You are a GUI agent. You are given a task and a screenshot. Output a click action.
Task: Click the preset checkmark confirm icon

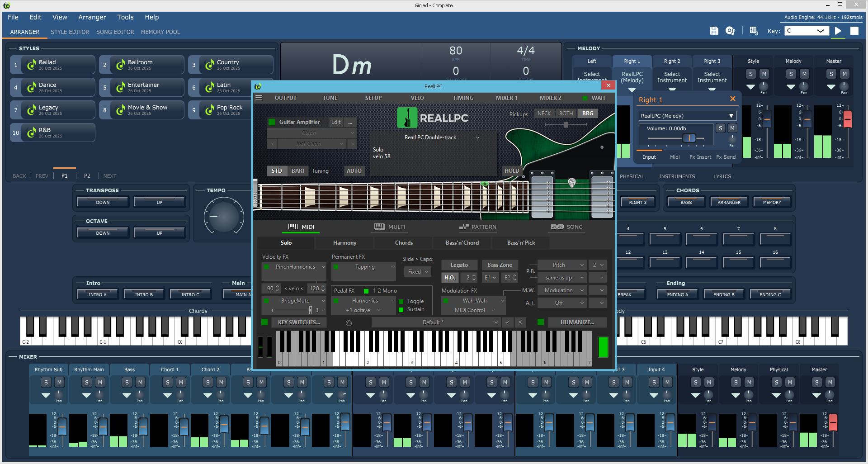click(x=507, y=322)
